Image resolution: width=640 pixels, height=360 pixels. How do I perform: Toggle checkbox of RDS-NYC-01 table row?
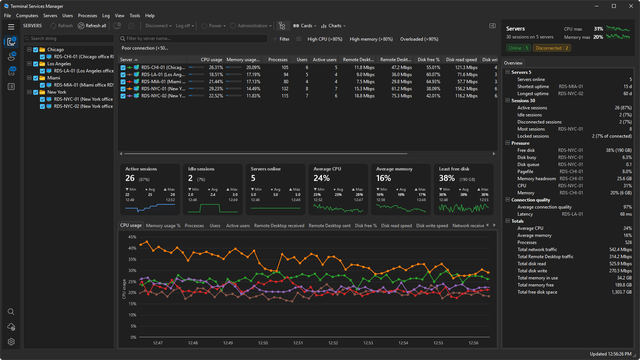pyautogui.click(x=123, y=89)
